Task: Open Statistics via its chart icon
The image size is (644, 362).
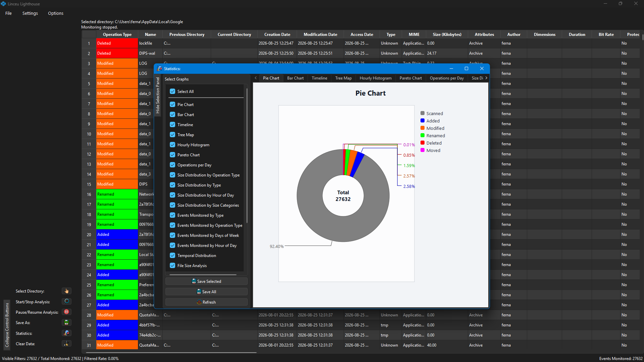Action: 66,333
